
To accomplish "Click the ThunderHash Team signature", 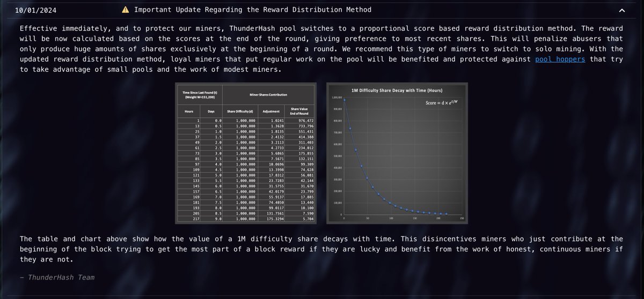I will click(57, 277).
